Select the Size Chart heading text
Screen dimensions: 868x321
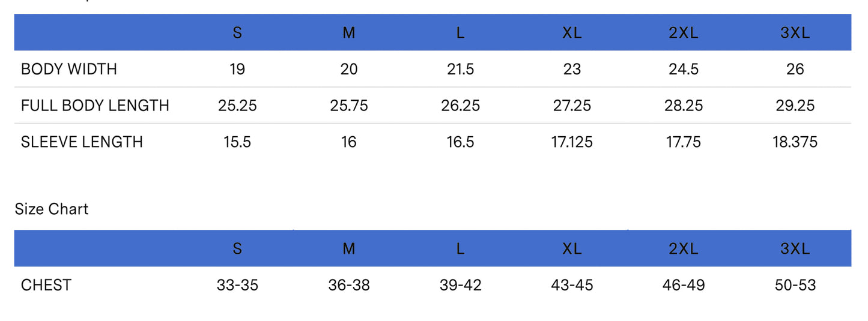[x=51, y=209]
